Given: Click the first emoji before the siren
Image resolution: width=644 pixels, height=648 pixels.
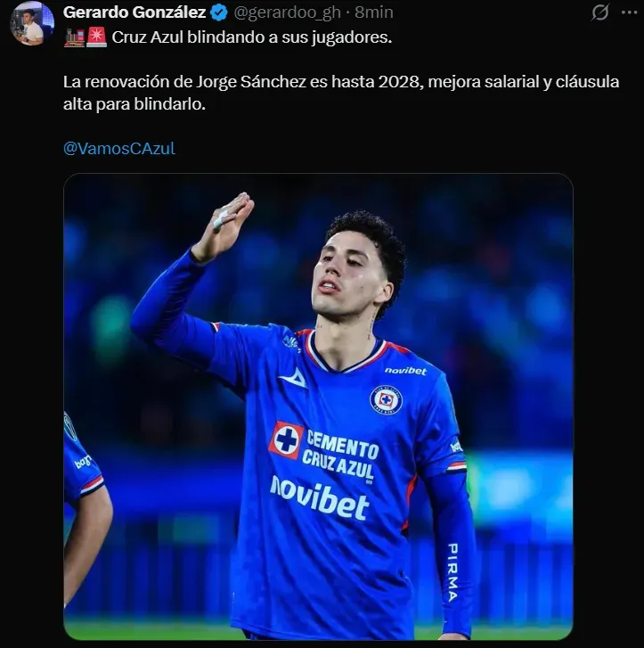Looking at the screenshot, I should coord(74,37).
